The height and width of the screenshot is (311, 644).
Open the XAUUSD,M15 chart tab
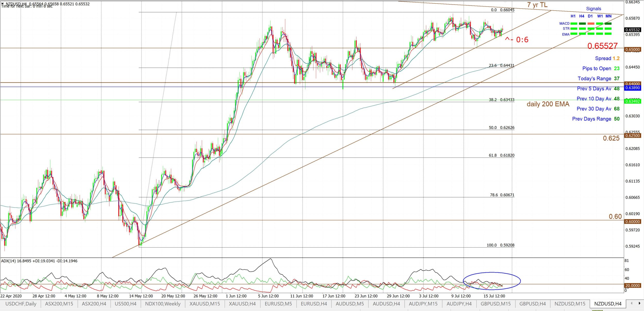click(x=205, y=304)
